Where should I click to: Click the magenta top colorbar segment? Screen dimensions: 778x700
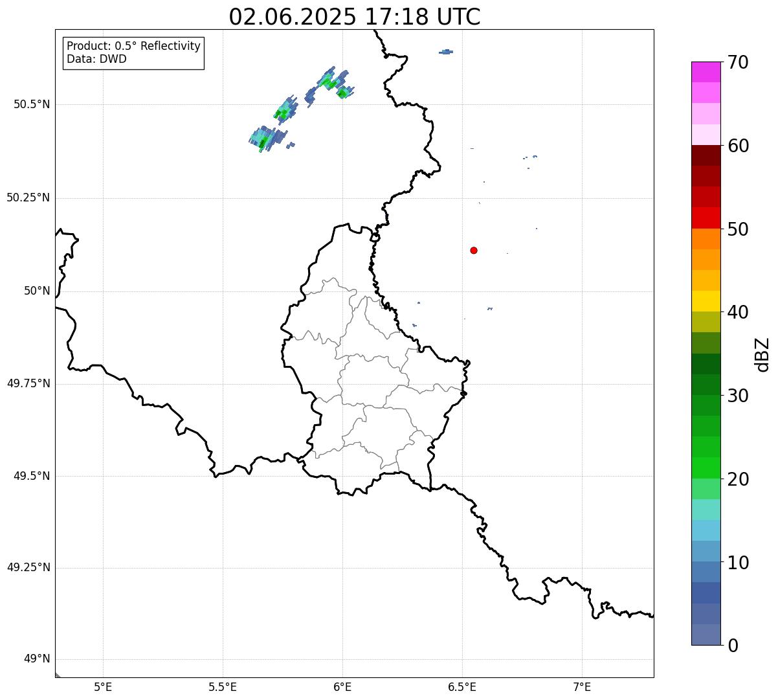706,72
